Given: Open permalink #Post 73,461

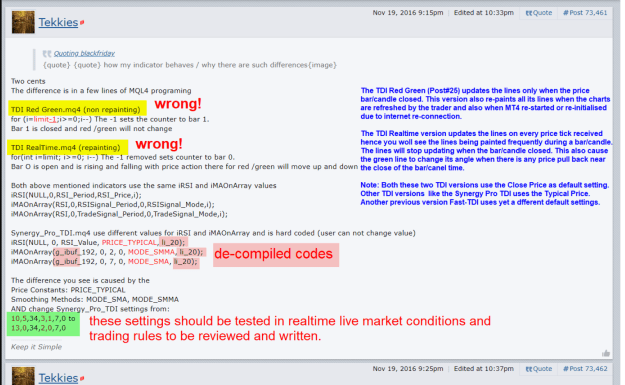Looking at the screenshot, I should click(585, 13).
